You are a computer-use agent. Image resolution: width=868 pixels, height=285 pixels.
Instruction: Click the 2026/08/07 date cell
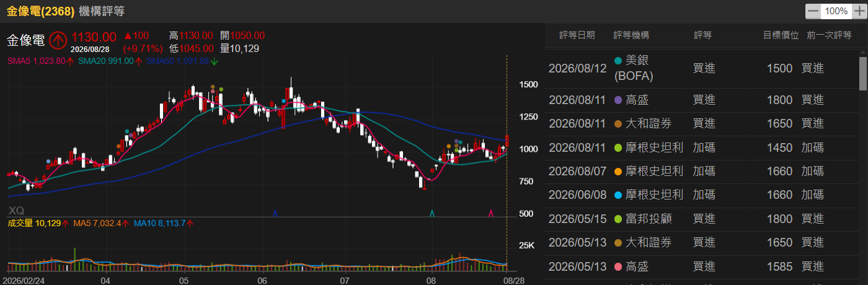578,172
